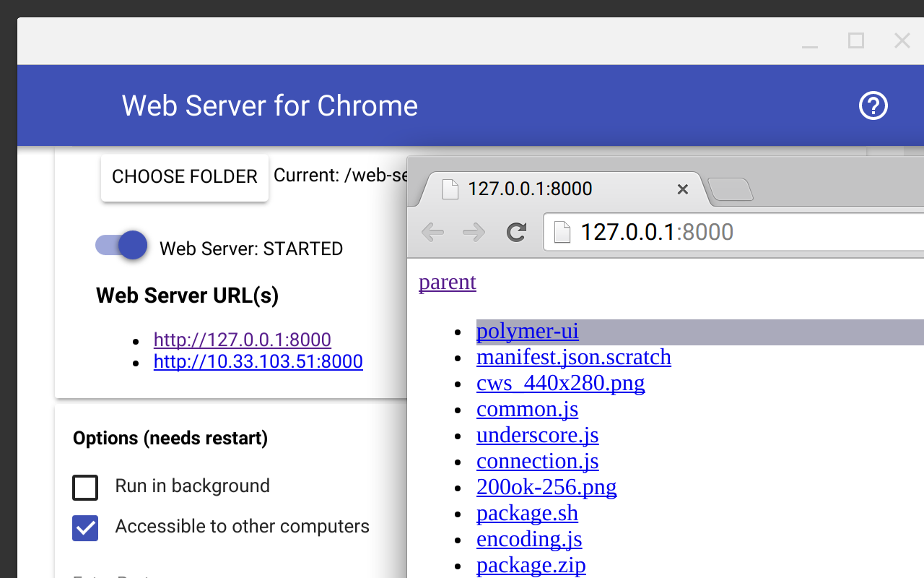Open the cws_440x280.png image

point(560,383)
